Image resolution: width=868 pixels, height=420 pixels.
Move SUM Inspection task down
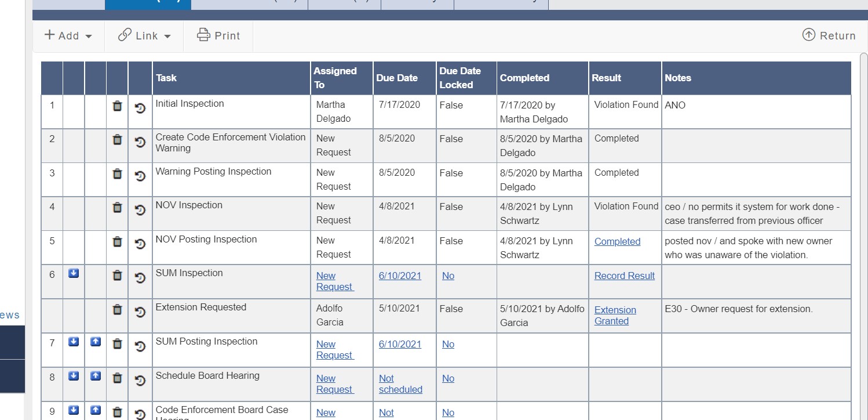[x=74, y=274]
